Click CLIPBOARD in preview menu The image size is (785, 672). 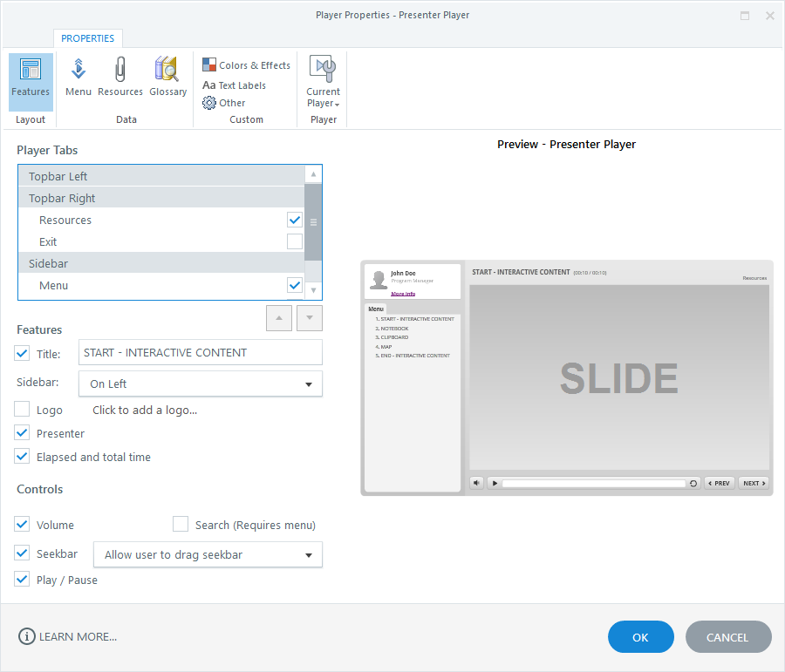tap(392, 337)
